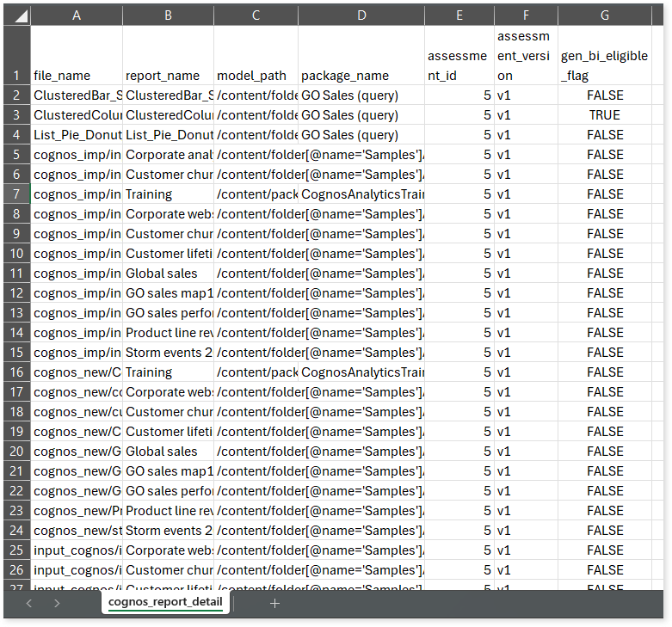Image resolution: width=672 pixels, height=627 pixels.
Task: Click the next sheet navigation arrow
Action: pyautogui.click(x=57, y=603)
